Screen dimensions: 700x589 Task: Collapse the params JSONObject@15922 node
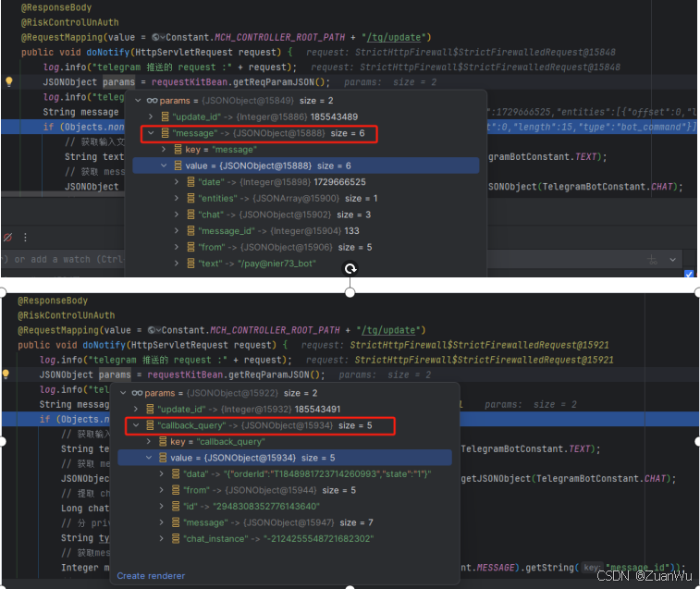pyautogui.click(x=123, y=393)
